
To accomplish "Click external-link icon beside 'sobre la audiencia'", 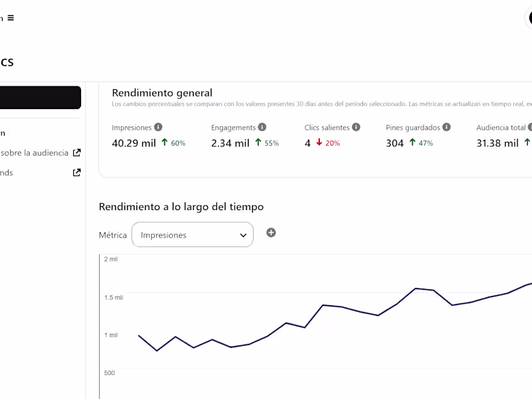I will tap(76, 152).
